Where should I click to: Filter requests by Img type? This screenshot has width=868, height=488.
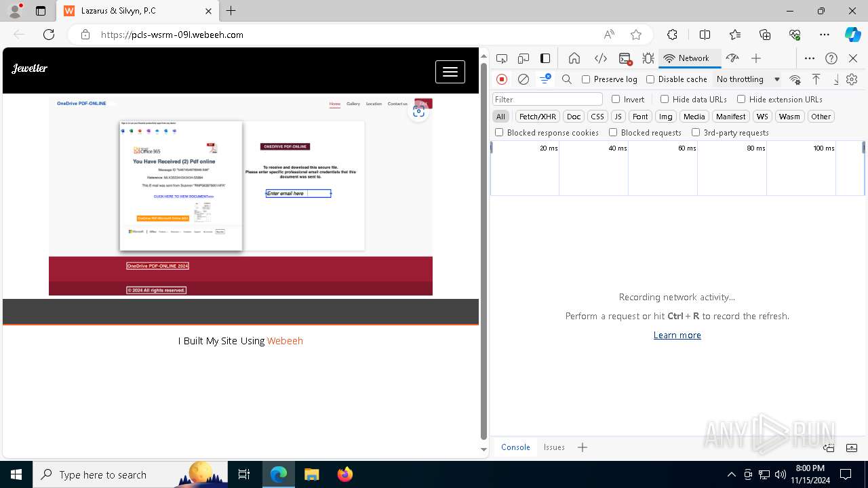666,117
